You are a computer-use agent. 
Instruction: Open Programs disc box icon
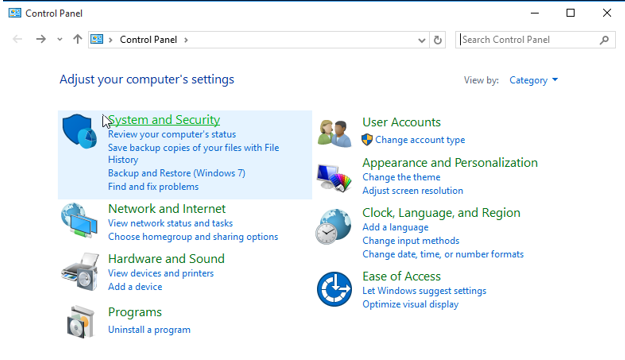coord(81,322)
